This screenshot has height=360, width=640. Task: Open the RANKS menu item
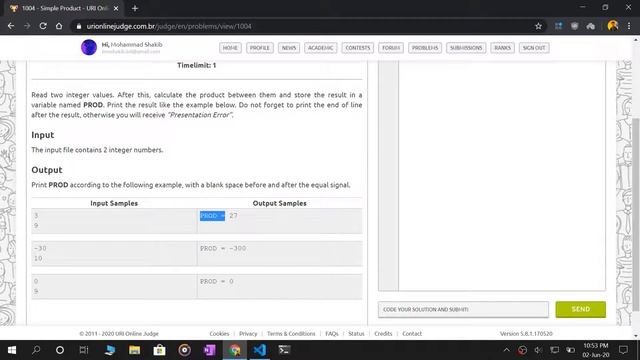click(502, 48)
